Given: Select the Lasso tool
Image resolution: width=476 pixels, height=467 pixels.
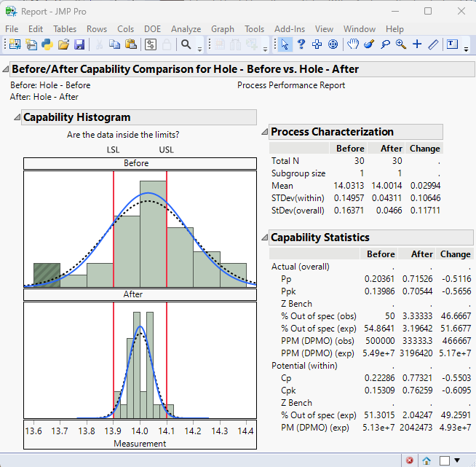Looking at the screenshot, I should (385, 44).
